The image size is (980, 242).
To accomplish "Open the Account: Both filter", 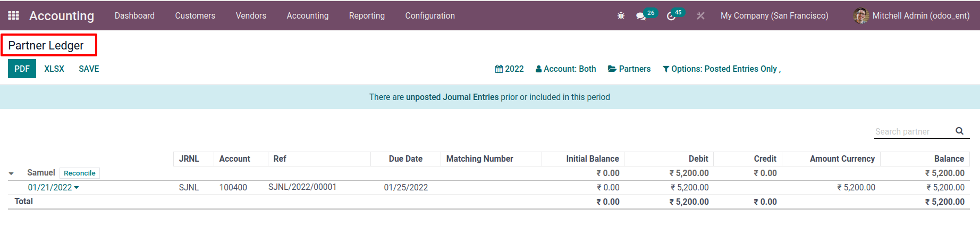I will tap(565, 69).
